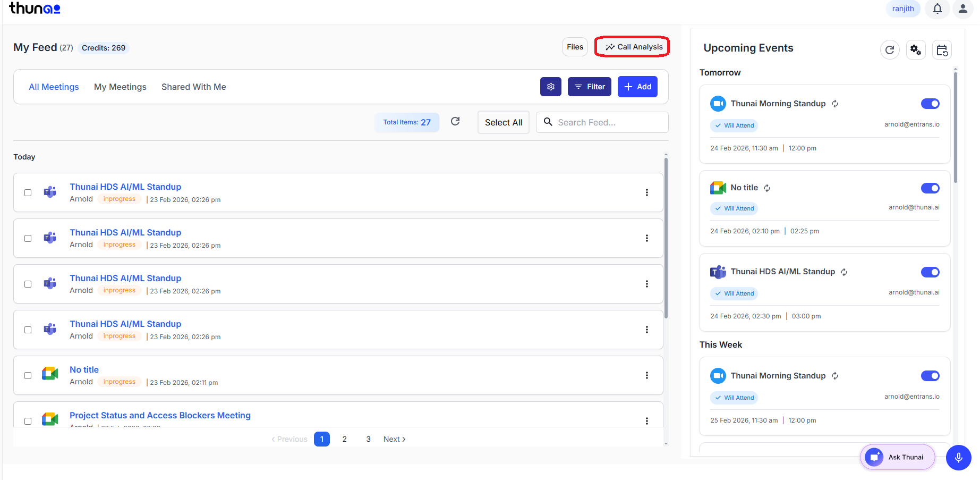Click recurring icon of upcoming HDS AI/ML Standup event
The image size is (980, 480).
(844, 272)
